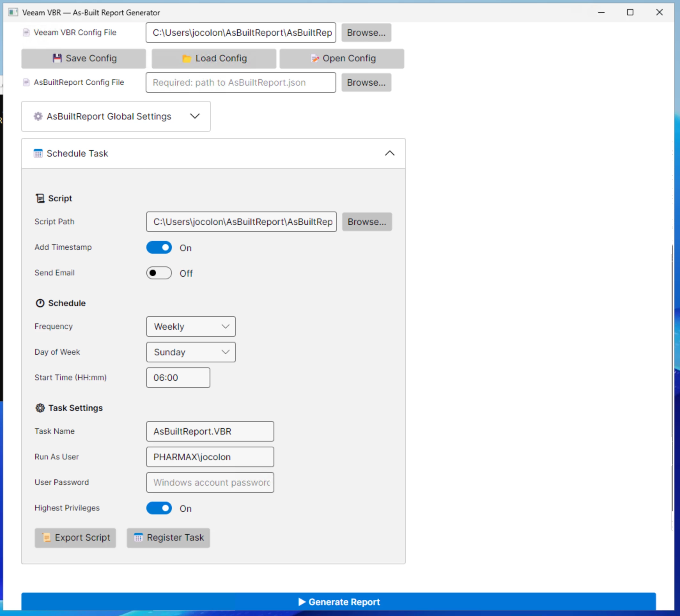Click the Start Time field showing 06:00
Screen dimensions: 680x616
(x=178, y=378)
